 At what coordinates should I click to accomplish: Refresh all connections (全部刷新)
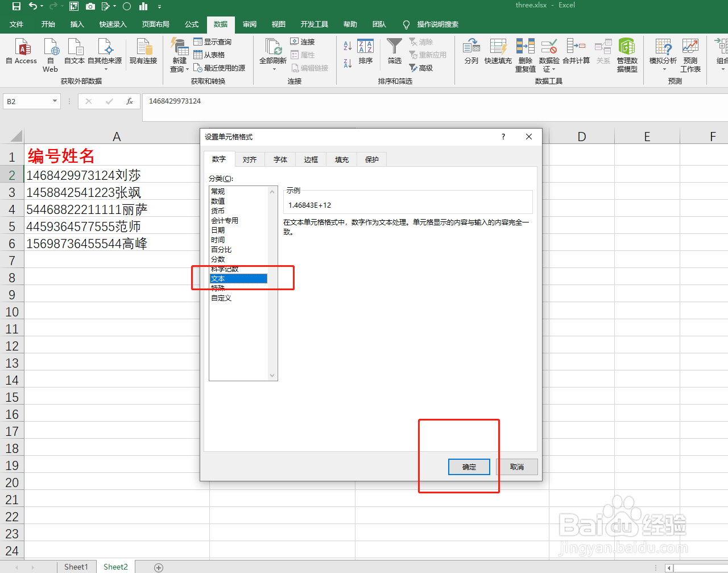click(x=273, y=55)
